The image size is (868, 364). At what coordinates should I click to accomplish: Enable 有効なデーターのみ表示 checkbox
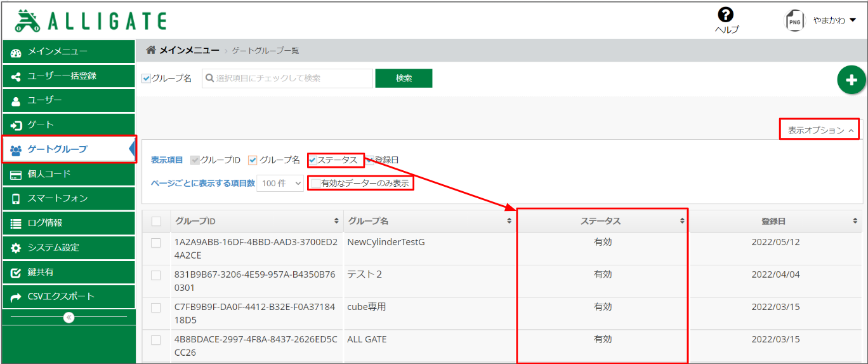click(315, 184)
